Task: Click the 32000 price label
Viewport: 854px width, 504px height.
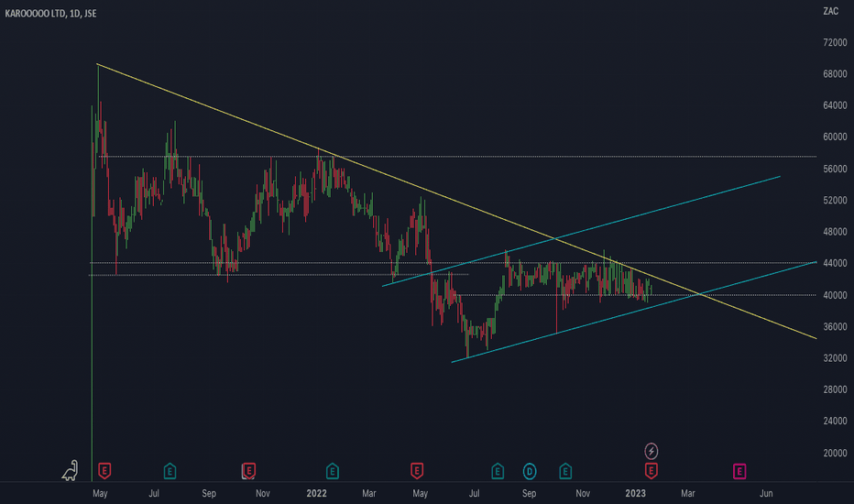Action: point(835,358)
